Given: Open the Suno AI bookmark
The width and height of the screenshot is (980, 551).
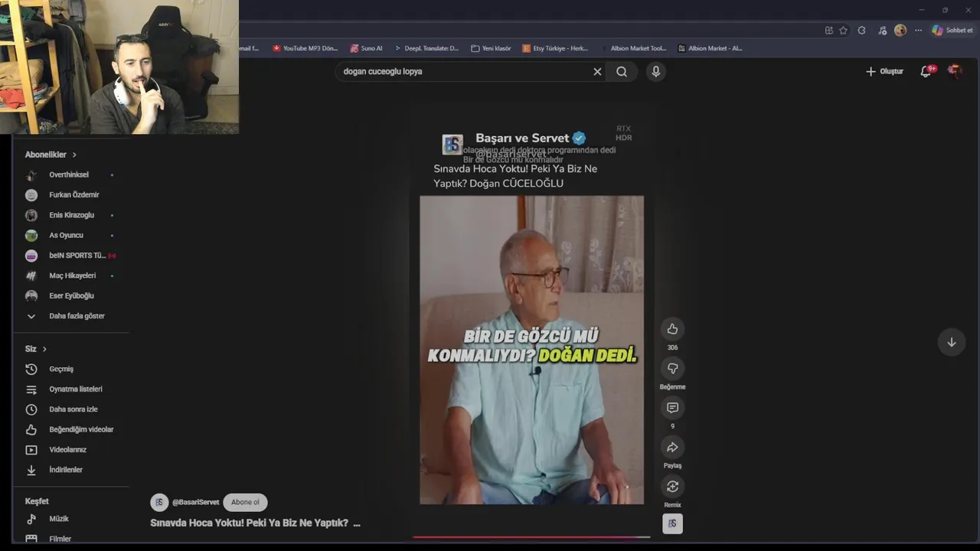Looking at the screenshot, I should click(366, 48).
